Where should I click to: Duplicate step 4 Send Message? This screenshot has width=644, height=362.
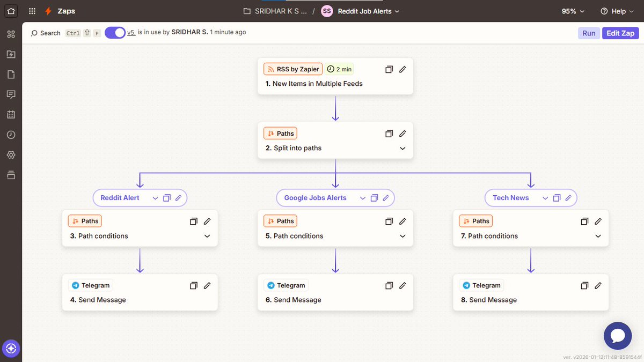pyautogui.click(x=194, y=286)
